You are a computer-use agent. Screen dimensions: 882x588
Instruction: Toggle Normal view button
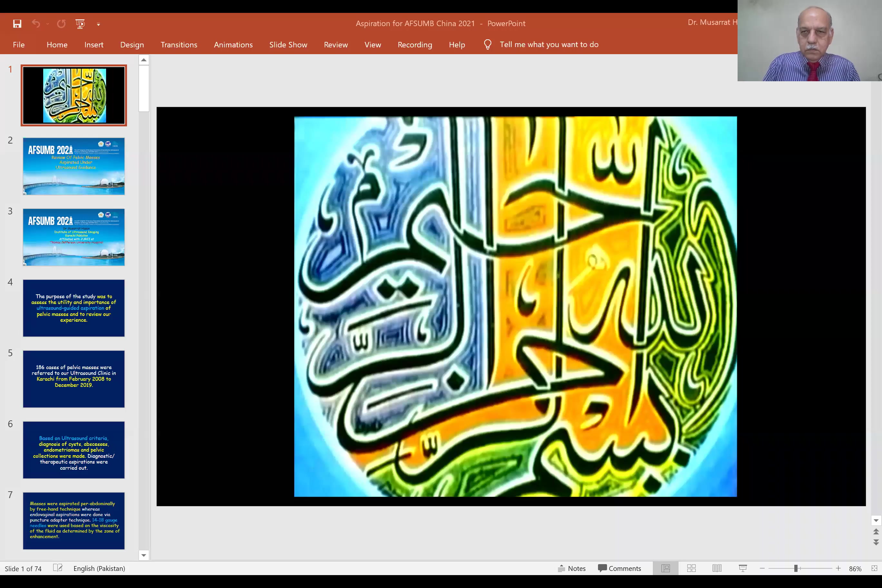coord(666,568)
